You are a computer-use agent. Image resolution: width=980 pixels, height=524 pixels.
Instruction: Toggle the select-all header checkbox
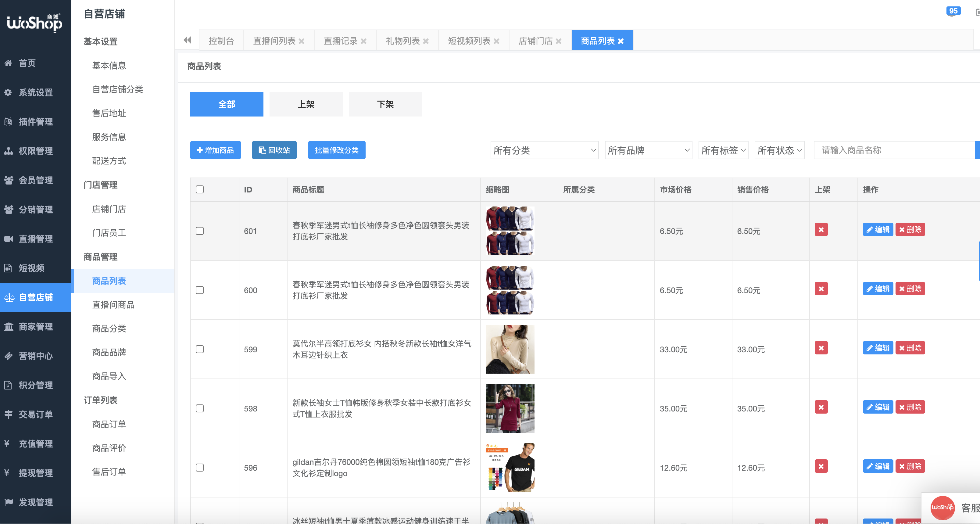(x=200, y=189)
